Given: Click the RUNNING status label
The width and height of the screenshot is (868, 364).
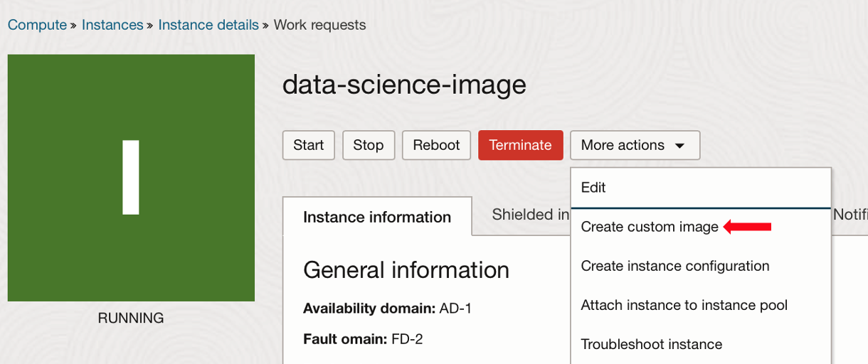Looking at the screenshot, I should coord(131,318).
